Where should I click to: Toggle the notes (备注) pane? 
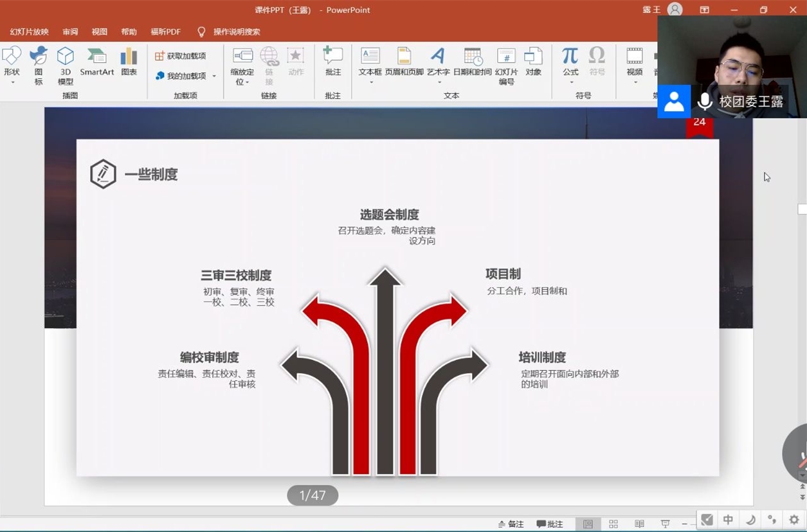pyautogui.click(x=511, y=524)
